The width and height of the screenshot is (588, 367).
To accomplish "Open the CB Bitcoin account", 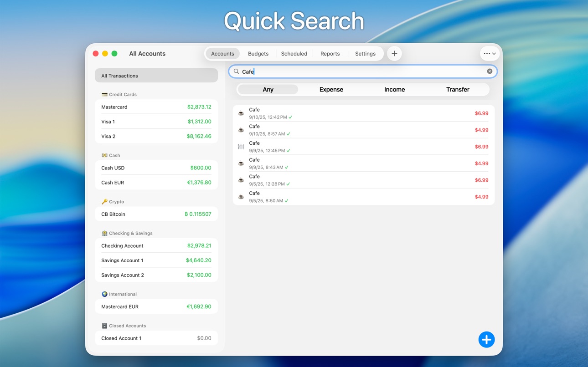I will tap(156, 214).
